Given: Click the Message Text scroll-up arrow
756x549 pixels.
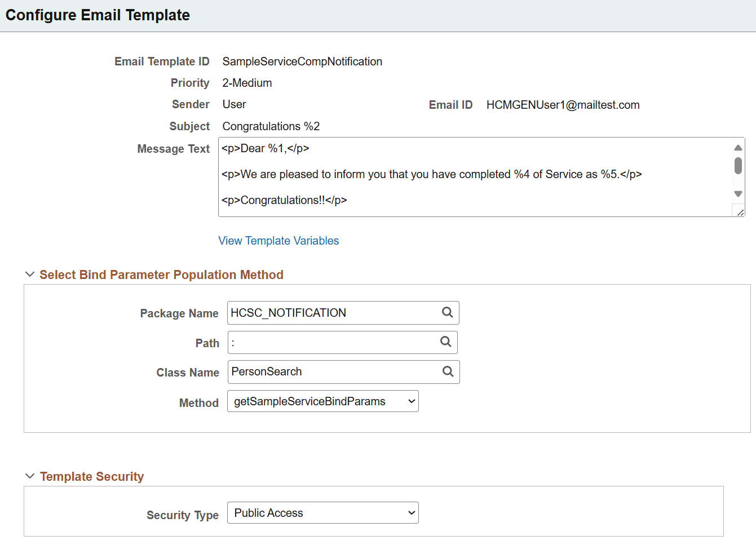Looking at the screenshot, I should 739,147.
